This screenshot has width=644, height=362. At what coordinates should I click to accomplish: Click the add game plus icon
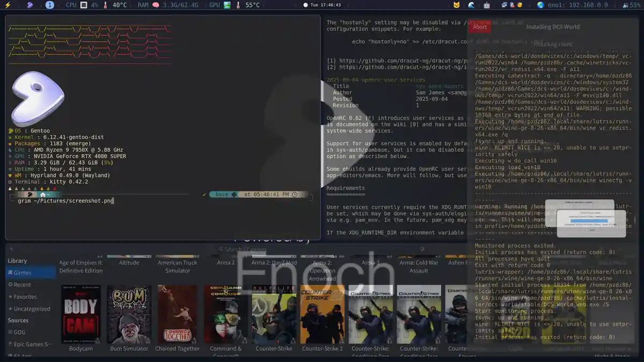pyautogui.click(x=11, y=250)
